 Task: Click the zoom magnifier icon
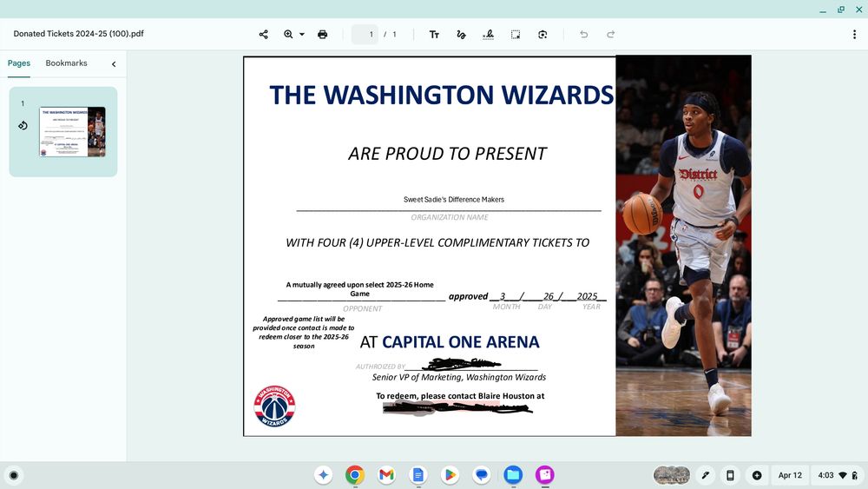click(x=288, y=35)
